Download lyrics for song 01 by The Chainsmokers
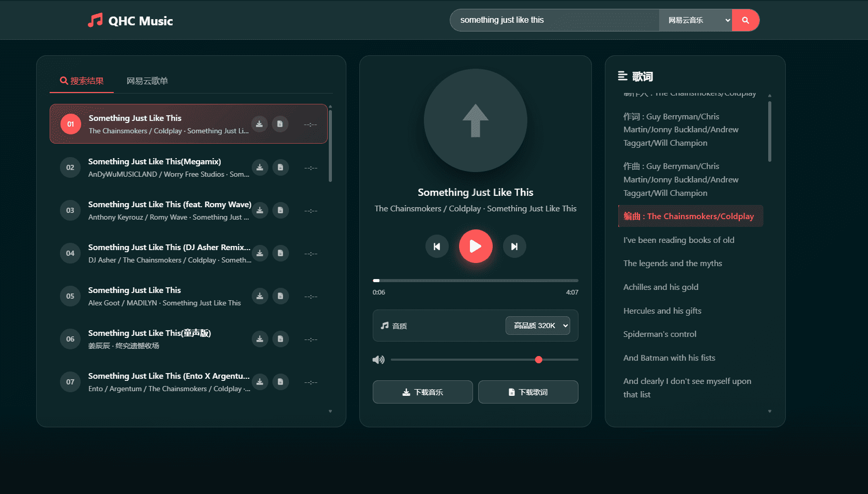The image size is (868, 494). coord(280,124)
